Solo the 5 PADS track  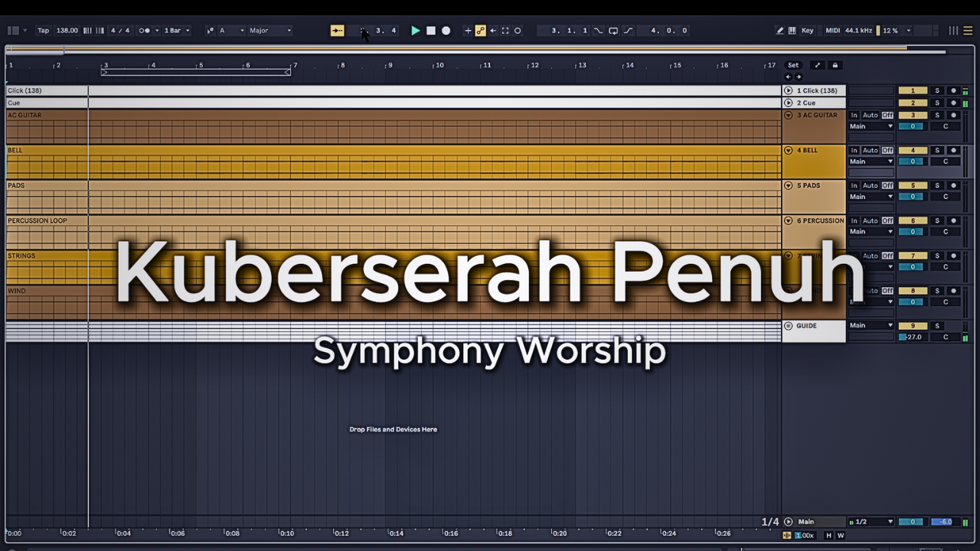(x=937, y=185)
